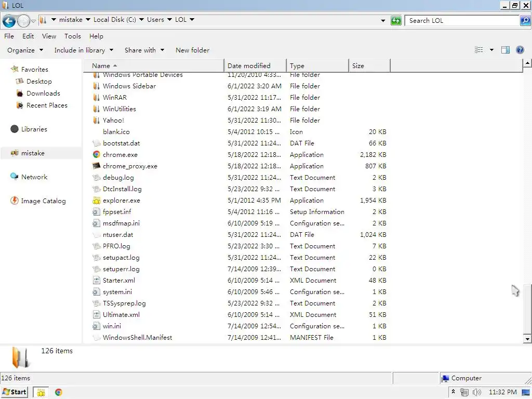Click the taskbar clock 11:32 PM
Screen dimensions: 532x399
coord(502,392)
